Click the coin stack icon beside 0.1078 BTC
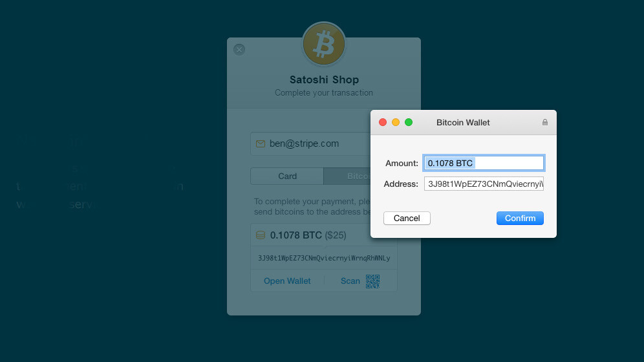This screenshot has height=362, width=644. point(261,235)
